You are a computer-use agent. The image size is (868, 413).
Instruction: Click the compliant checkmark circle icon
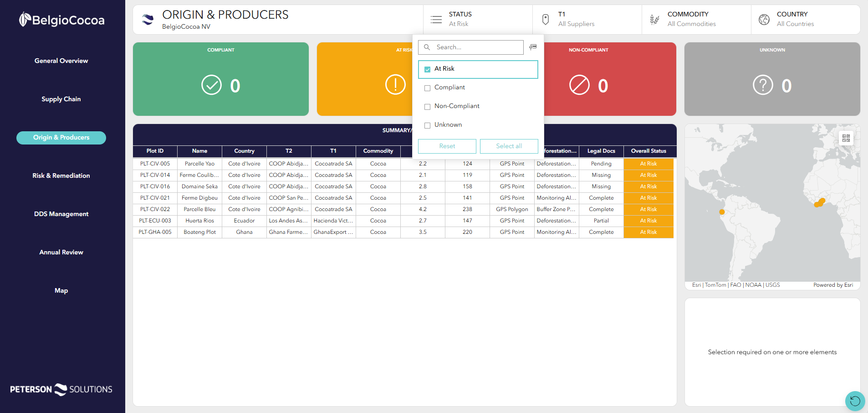click(211, 85)
